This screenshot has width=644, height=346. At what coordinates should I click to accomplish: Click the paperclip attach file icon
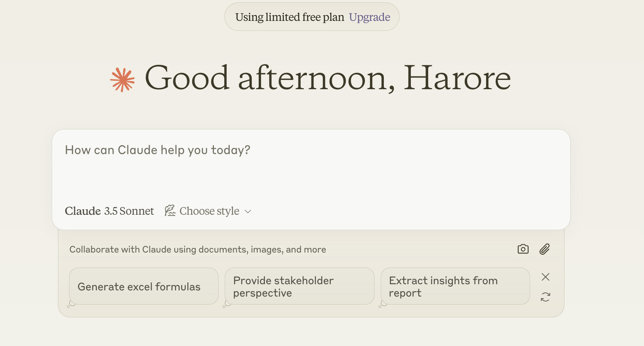[x=544, y=249]
